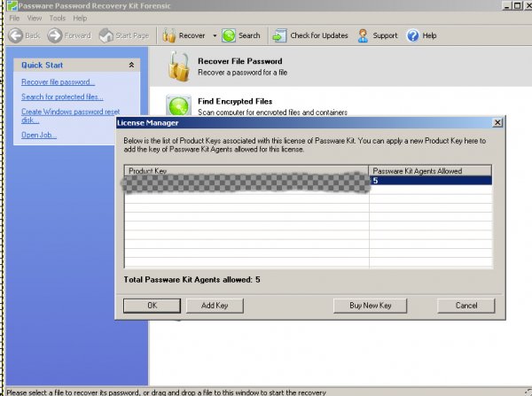Go to Start Page via house icon
Viewport: 532px width, 396px height.
tap(106, 35)
